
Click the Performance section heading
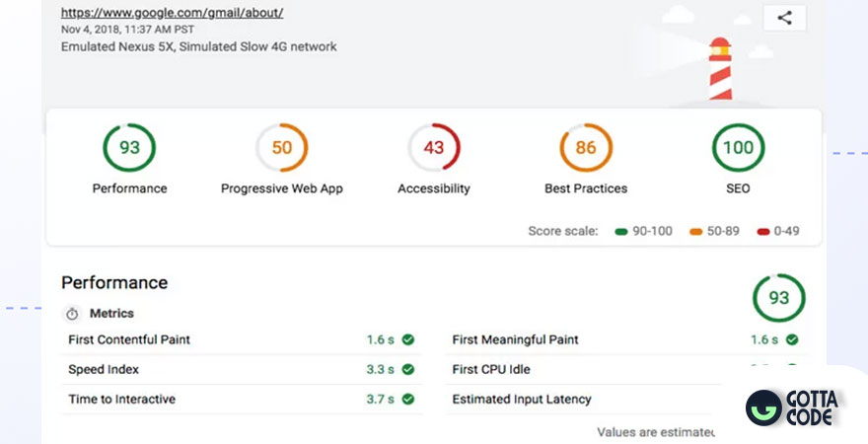(114, 283)
